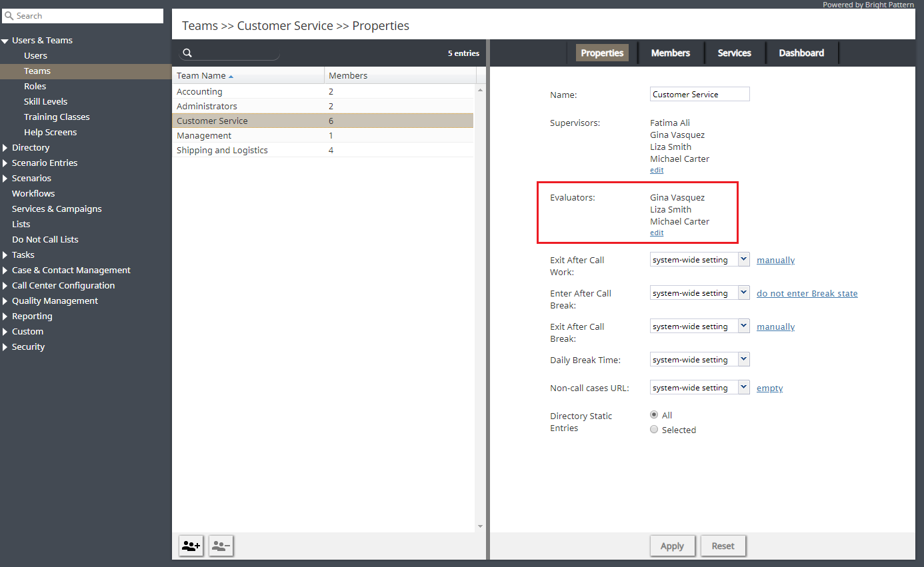Screen dimensions: 924x567
Task: Open Teams in the sidebar
Action: (x=37, y=71)
